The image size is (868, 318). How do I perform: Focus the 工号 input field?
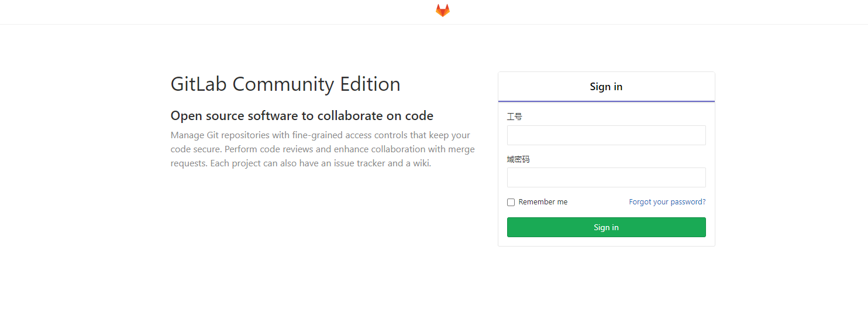(x=606, y=135)
